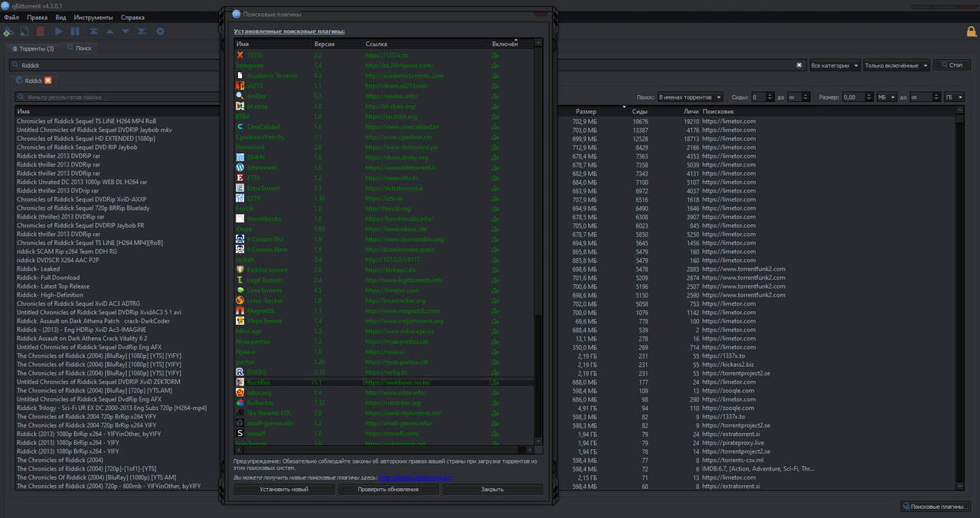Click the add torrent link toolbar icon
The image size is (980, 518).
[x=8, y=31]
